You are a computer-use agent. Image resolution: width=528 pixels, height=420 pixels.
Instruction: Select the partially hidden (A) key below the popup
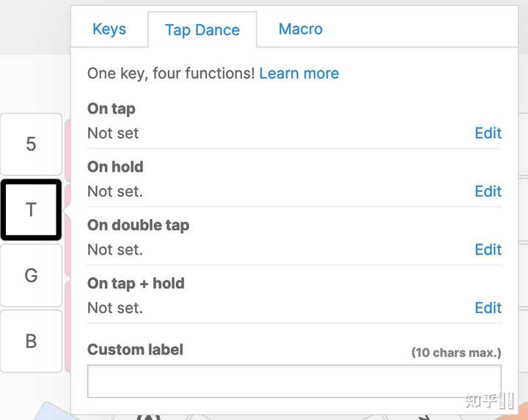[x=148, y=416]
